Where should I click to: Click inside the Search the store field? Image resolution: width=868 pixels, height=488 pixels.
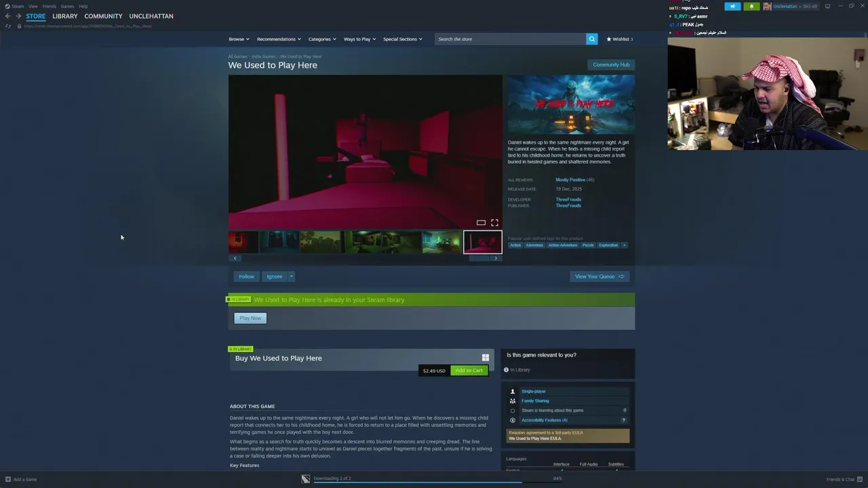[511, 39]
